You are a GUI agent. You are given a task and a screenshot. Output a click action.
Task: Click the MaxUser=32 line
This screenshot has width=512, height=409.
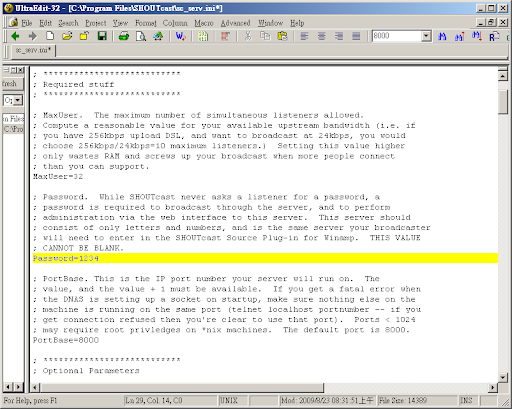[x=58, y=176]
